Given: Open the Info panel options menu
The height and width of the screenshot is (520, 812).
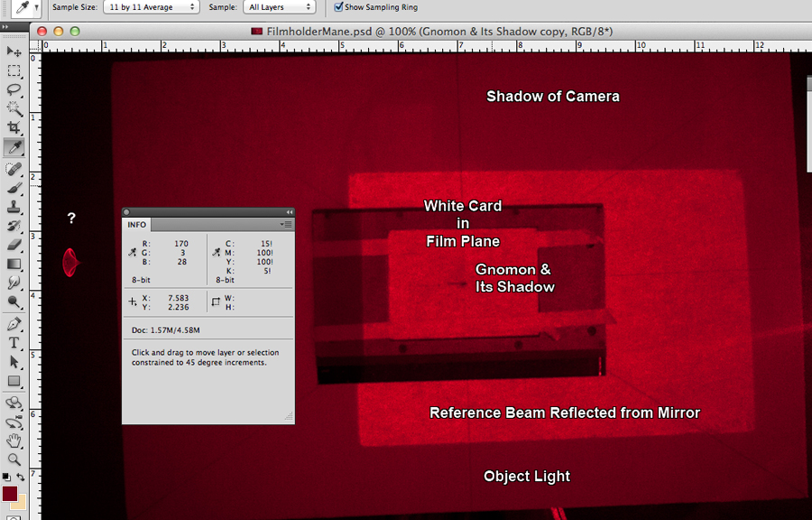Looking at the screenshot, I should (x=286, y=224).
